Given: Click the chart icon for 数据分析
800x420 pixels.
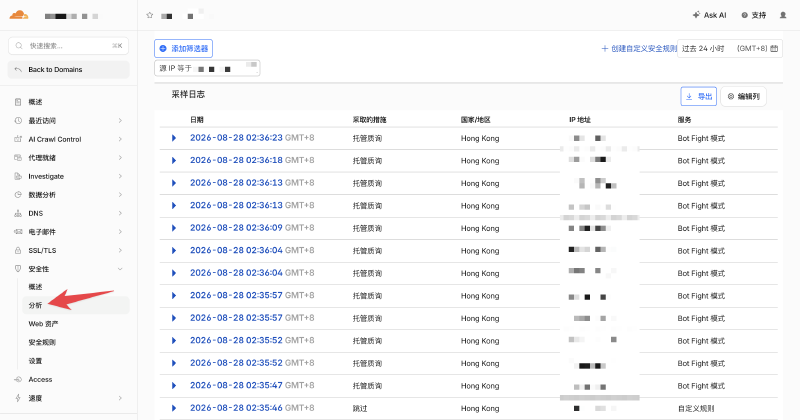Looking at the screenshot, I should coord(18,195).
